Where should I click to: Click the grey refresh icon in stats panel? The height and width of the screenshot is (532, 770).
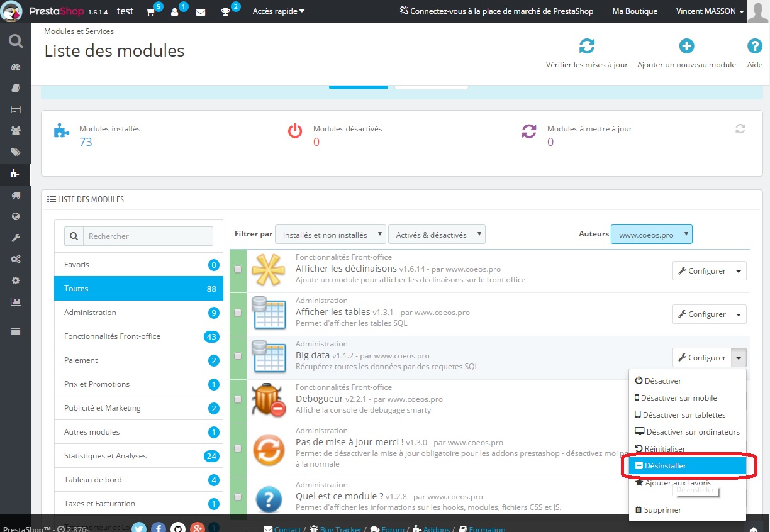click(x=740, y=128)
